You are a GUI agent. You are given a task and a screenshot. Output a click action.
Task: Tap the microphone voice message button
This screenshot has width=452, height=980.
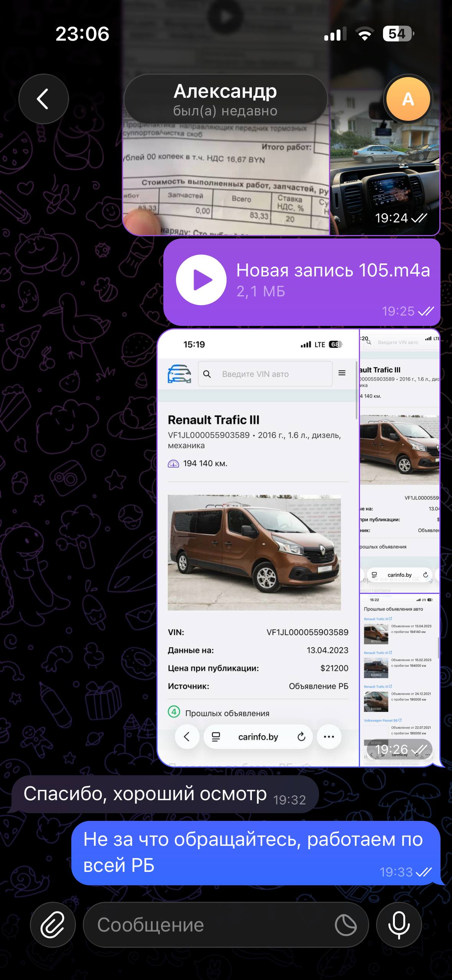coord(399,925)
